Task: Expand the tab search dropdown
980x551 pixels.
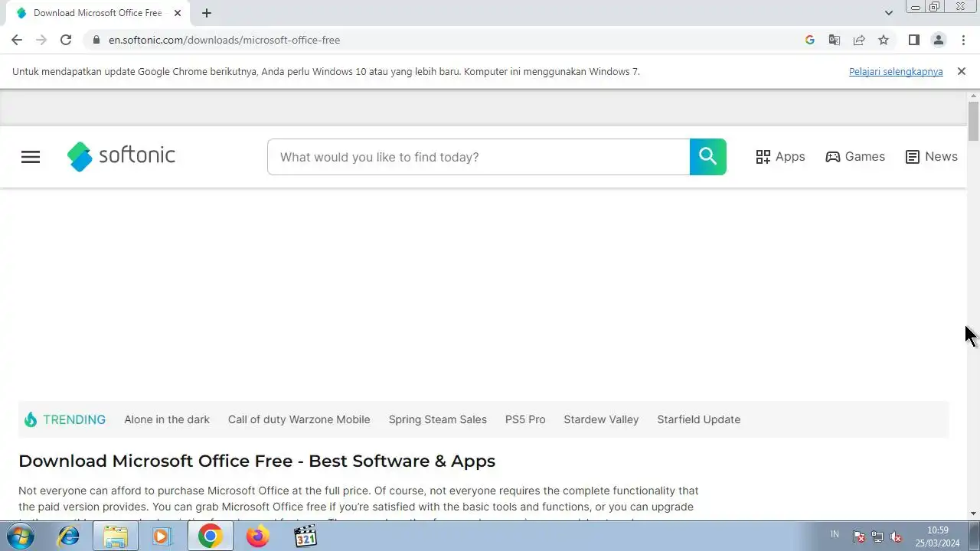Action: [889, 13]
